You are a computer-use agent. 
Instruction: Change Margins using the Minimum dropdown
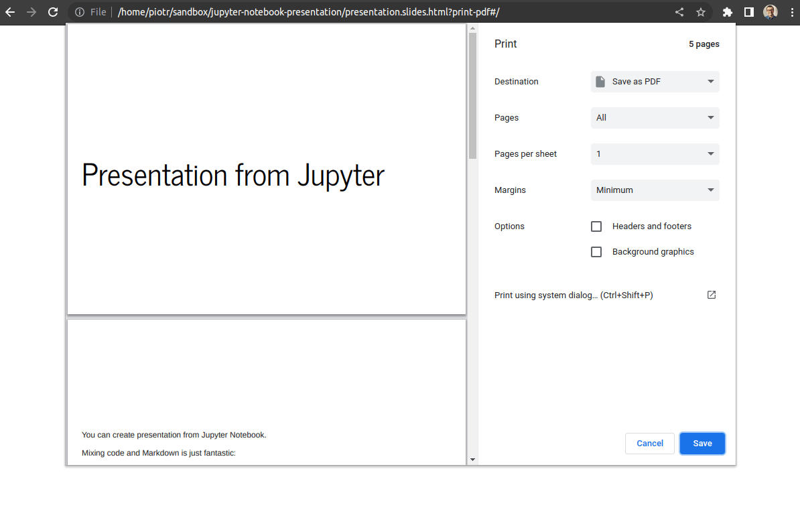coord(655,190)
